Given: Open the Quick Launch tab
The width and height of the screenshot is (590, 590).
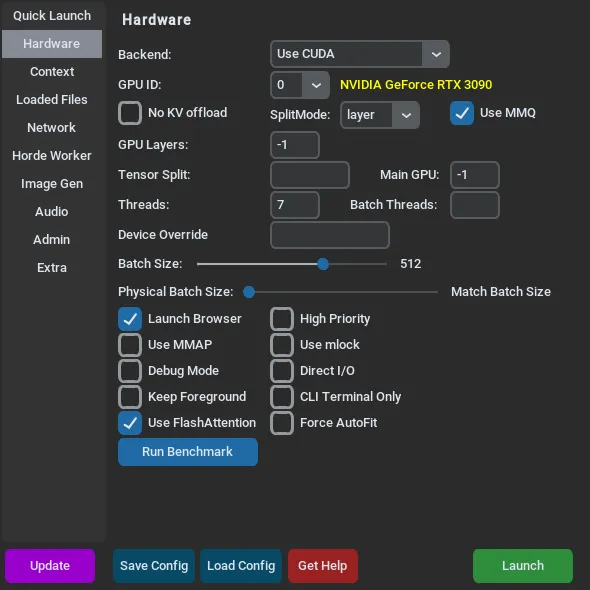Looking at the screenshot, I should (52, 16).
